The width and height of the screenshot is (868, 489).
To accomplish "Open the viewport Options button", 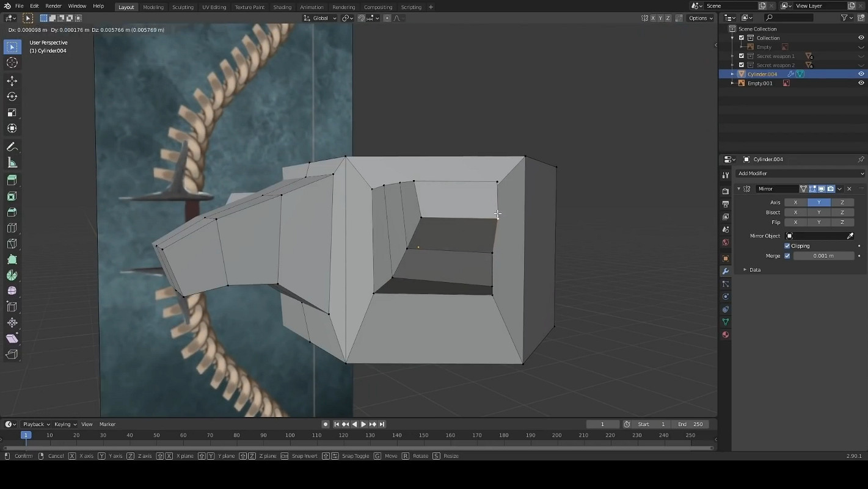I will (x=700, y=18).
